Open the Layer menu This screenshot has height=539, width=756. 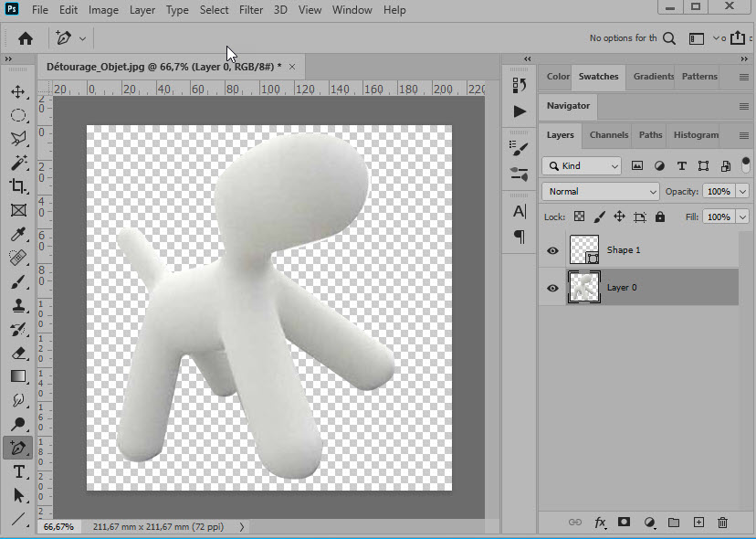(142, 10)
